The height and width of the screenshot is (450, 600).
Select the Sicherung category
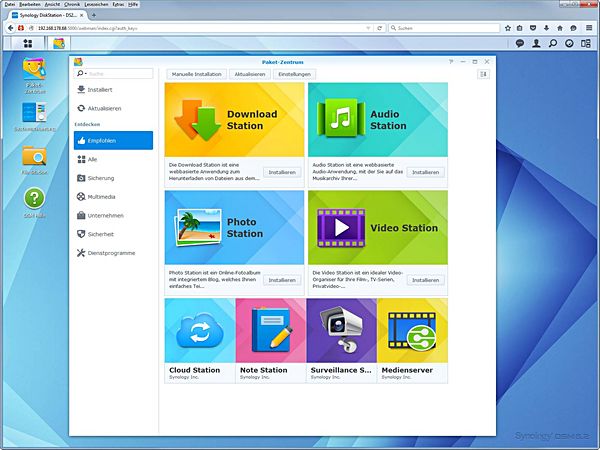114,178
